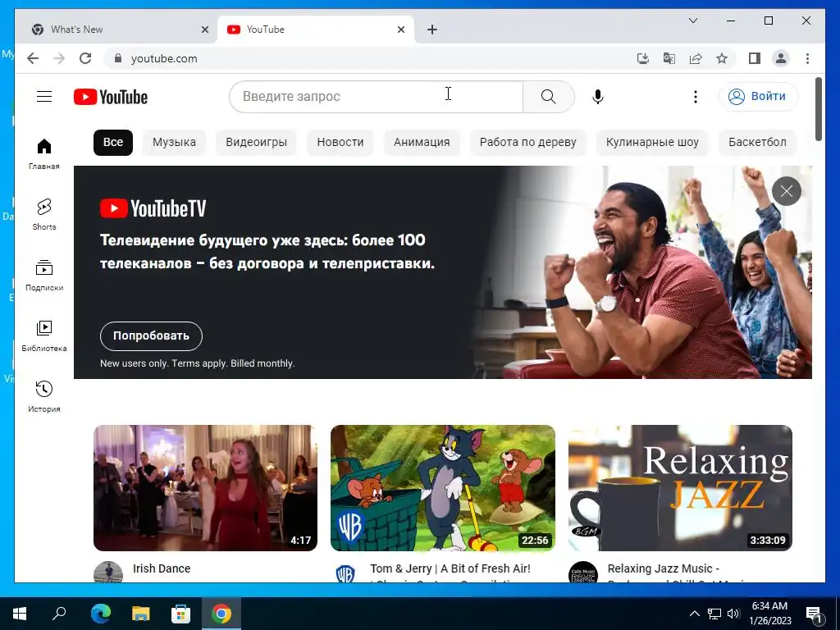Click the Попробовать button

pos(151,336)
